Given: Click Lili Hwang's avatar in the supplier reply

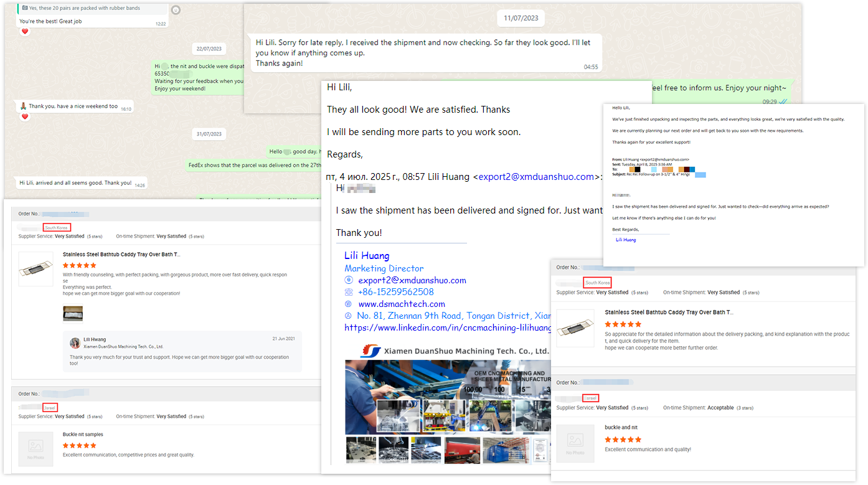Looking at the screenshot, I should [x=75, y=342].
